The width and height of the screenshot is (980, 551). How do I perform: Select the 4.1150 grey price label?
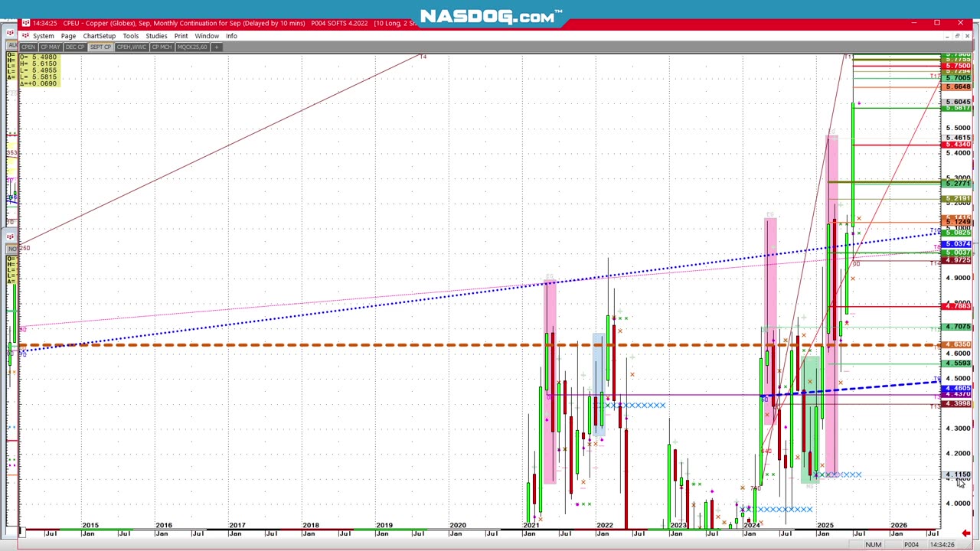pos(957,475)
